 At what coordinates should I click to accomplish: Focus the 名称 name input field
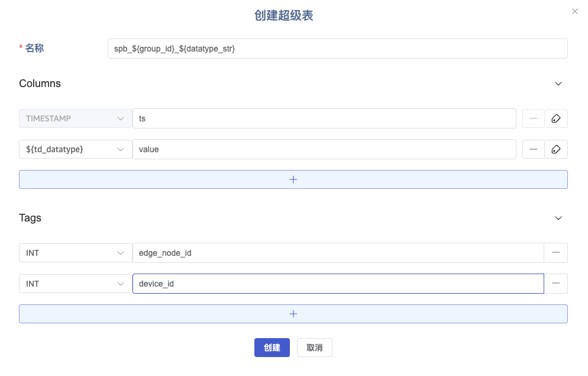[x=337, y=49]
